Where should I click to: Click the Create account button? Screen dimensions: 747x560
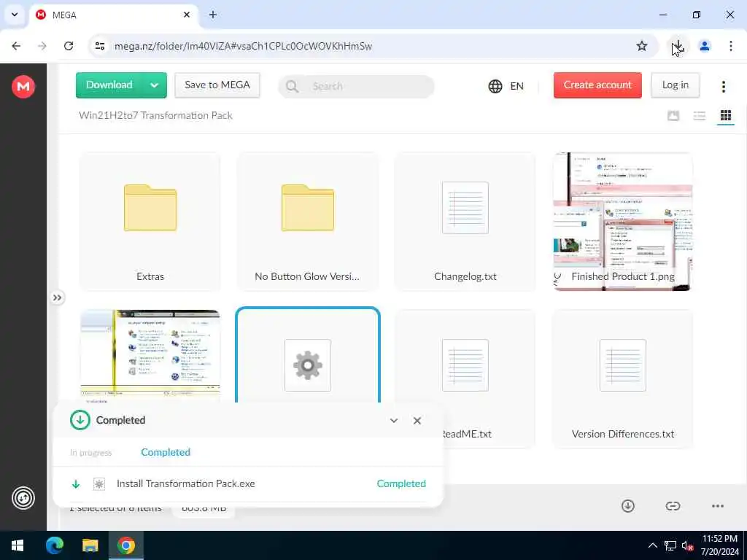[x=597, y=85]
